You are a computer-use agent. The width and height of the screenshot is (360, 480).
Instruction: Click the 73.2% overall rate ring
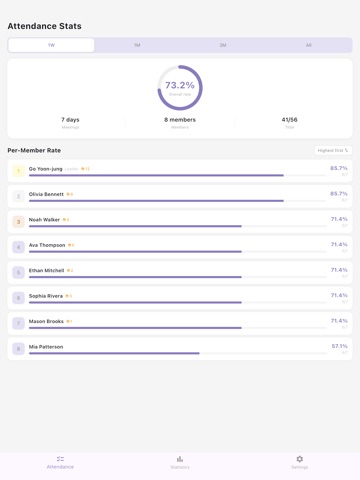[180, 88]
